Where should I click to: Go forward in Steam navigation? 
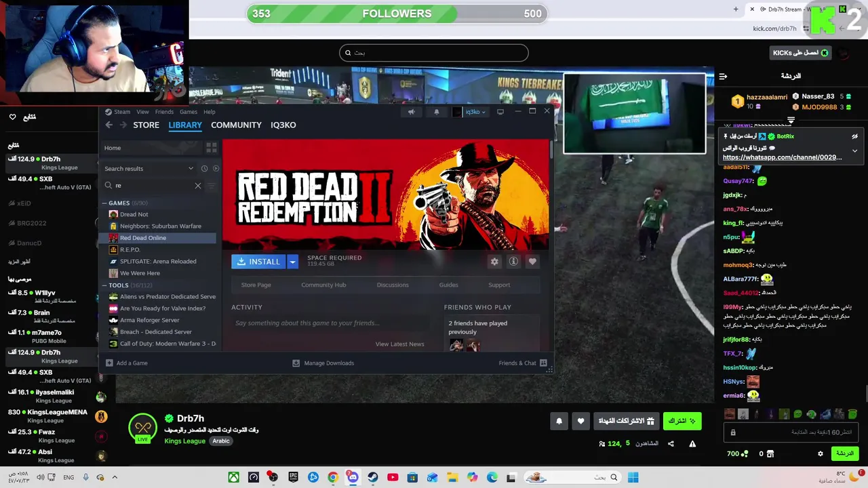pos(123,125)
